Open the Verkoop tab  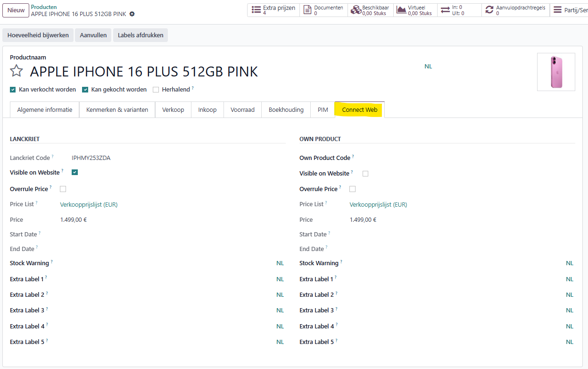(x=173, y=109)
